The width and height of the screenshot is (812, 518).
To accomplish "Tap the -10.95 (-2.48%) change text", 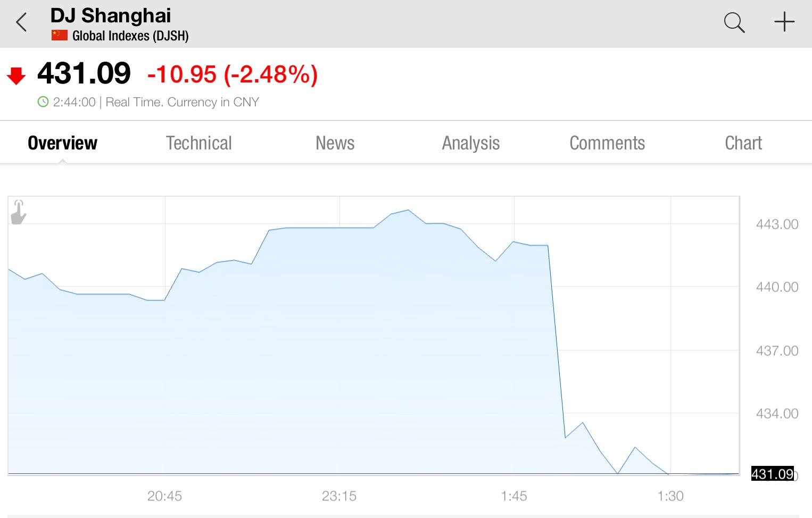I will [233, 74].
